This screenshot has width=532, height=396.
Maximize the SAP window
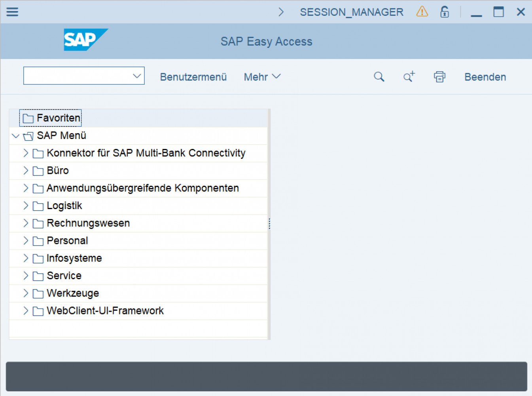[x=498, y=12]
